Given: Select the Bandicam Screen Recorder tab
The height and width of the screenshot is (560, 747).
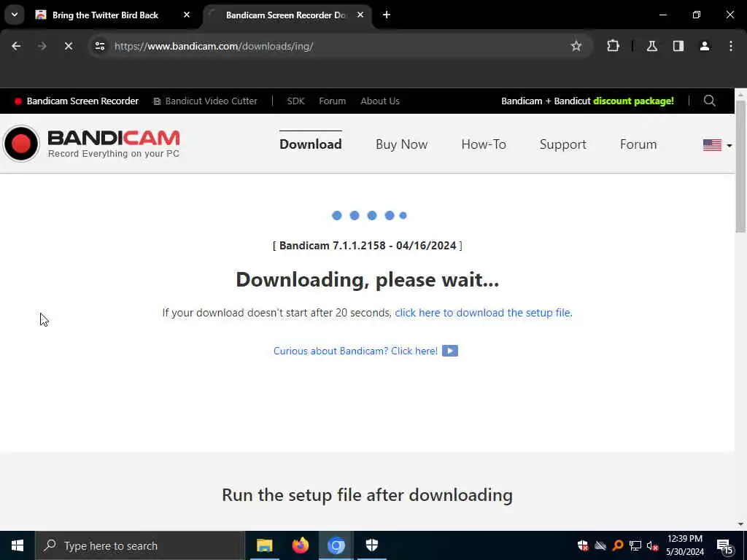Looking at the screenshot, I should click(x=285, y=15).
